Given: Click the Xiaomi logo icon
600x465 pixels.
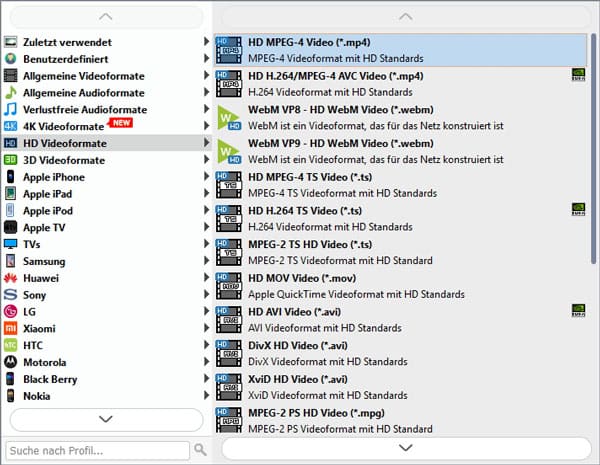Looking at the screenshot, I should pyautogui.click(x=11, y=328).
